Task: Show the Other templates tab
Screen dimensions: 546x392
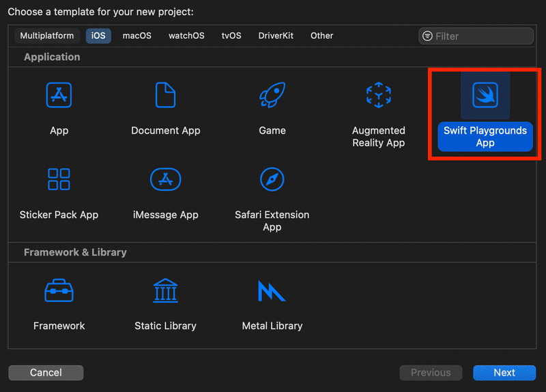Action: [x=322, y=35]
